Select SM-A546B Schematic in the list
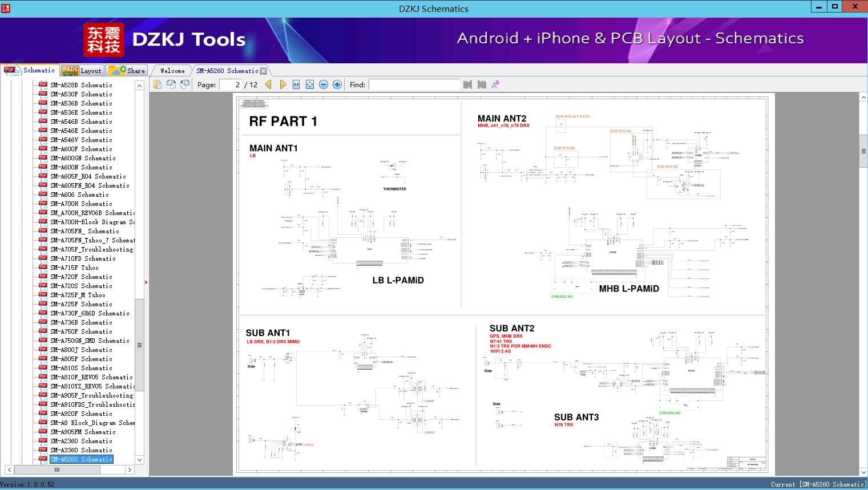This screenshot has width=868, height=490. point(81,122)
